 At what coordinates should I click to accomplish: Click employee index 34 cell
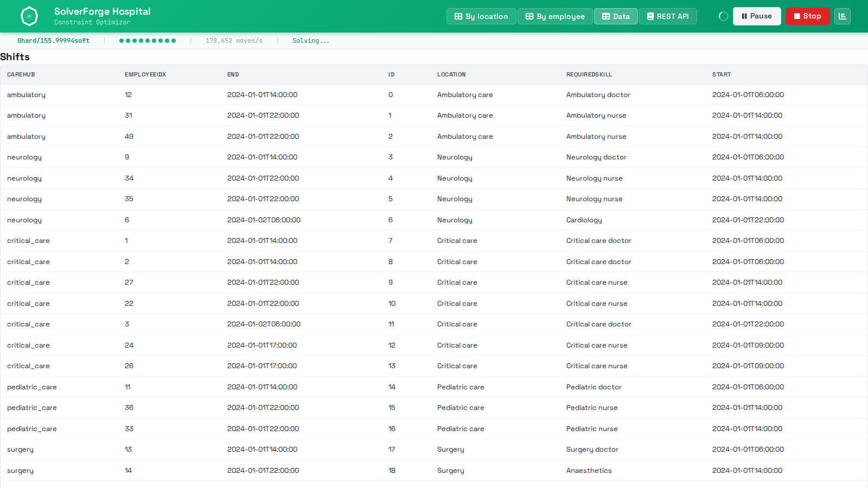129,178
